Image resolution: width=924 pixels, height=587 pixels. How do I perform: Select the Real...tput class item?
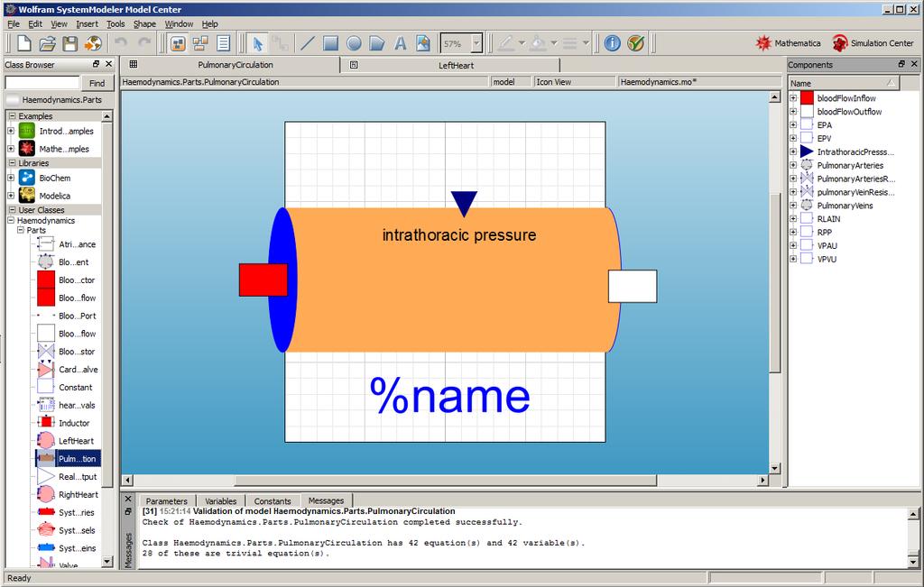69,476
